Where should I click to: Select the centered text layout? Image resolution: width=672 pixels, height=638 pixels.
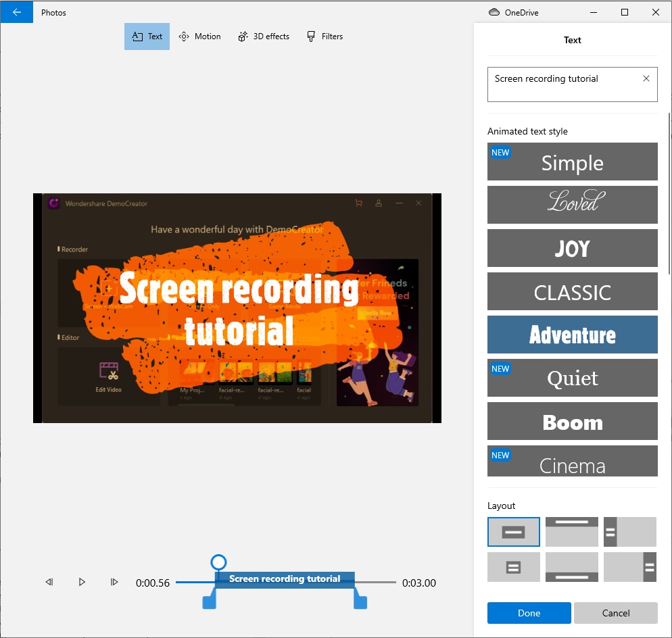pos(513,532)
